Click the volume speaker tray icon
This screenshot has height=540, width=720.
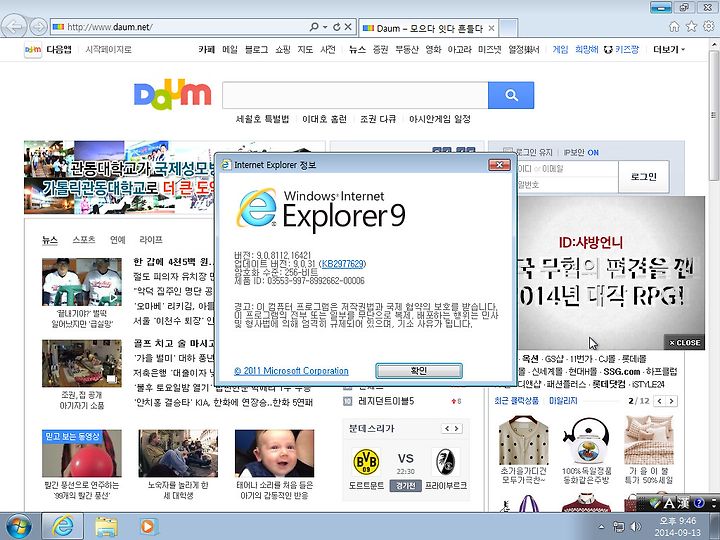coord(636,527)
